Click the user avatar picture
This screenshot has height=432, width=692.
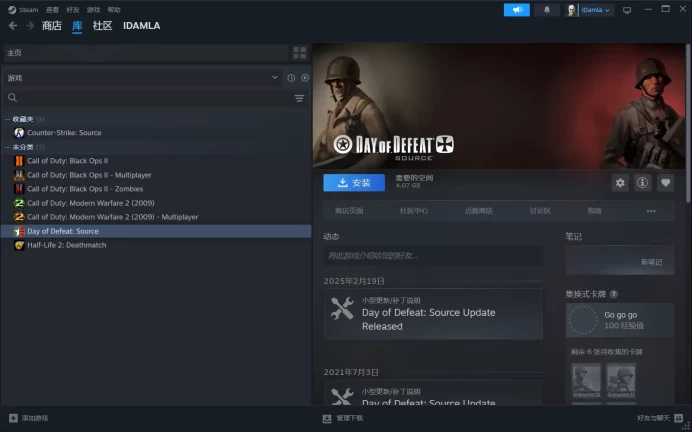[x=572, y=10]
